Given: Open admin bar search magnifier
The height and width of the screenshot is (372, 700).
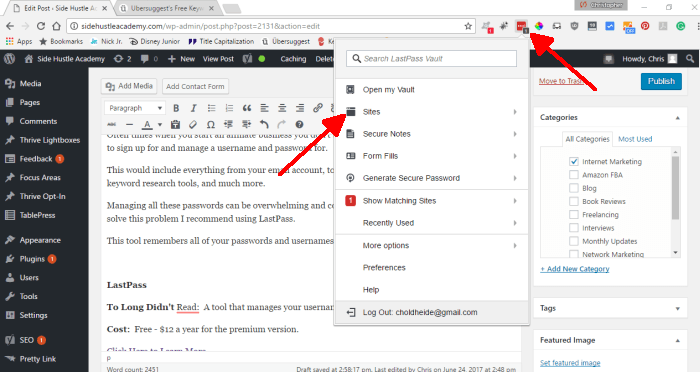Looking at the screenshot, I should (x=690, y=59).
